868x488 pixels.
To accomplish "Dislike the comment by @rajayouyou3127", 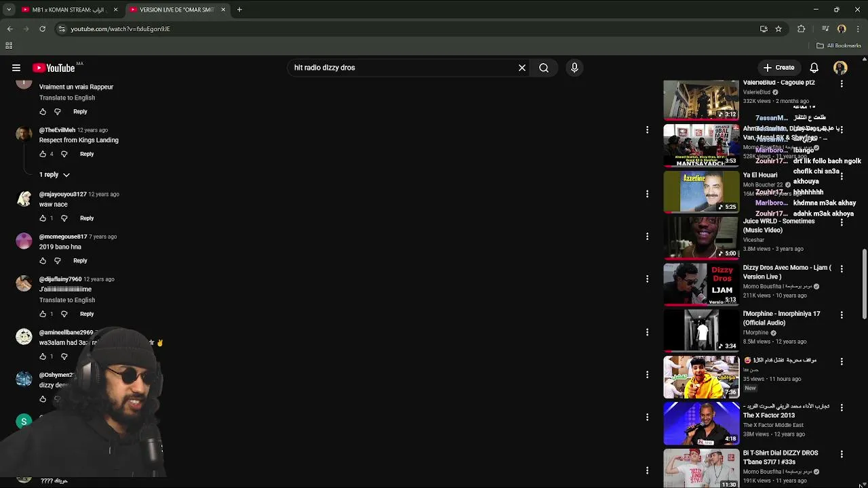I will [x=64, y=218].
